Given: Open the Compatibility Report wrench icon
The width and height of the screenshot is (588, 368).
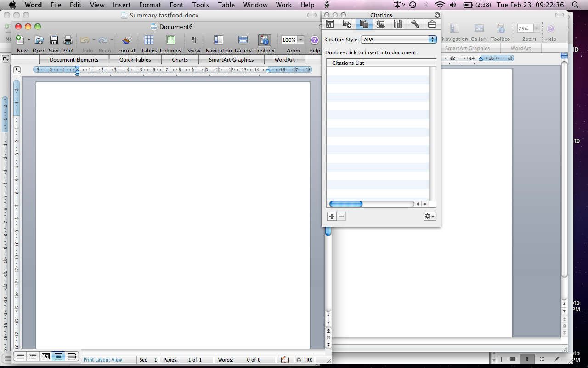Looking at the screenshot, I should [x=415, y=24].
